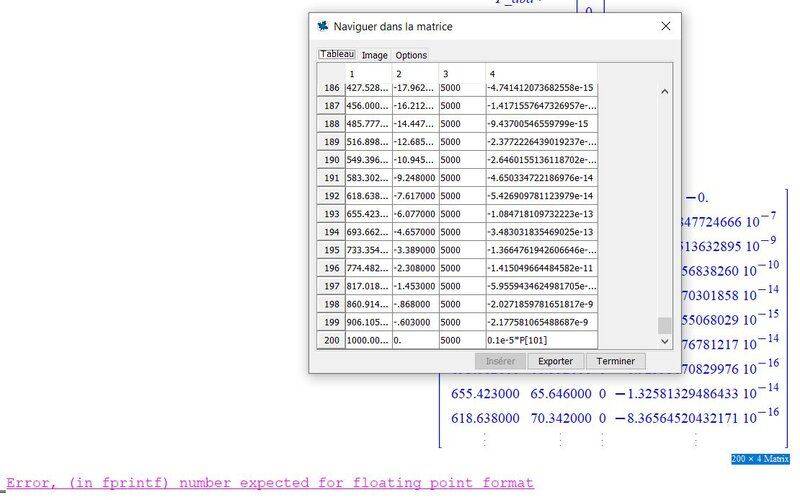Select row header 200
800x500 pixels.
click(x=331, y=340)
